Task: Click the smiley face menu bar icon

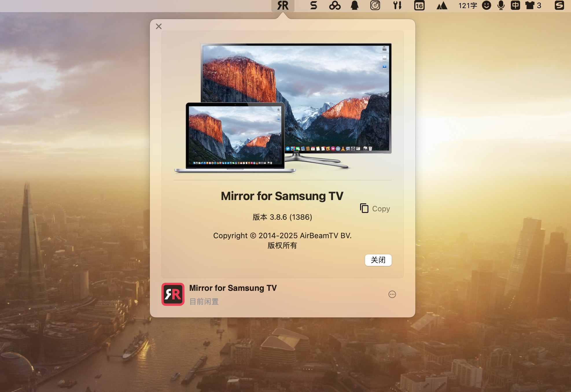Action: tap(487, 5)
